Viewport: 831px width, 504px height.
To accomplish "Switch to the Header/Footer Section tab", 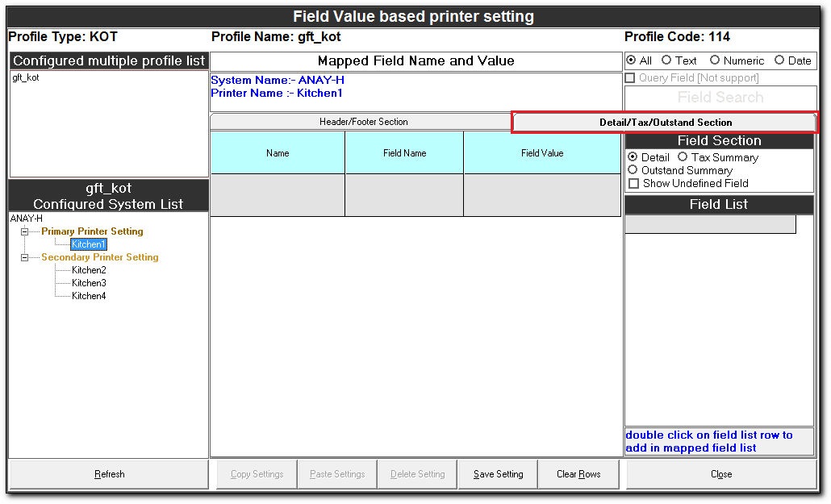I will coord(363,122).
